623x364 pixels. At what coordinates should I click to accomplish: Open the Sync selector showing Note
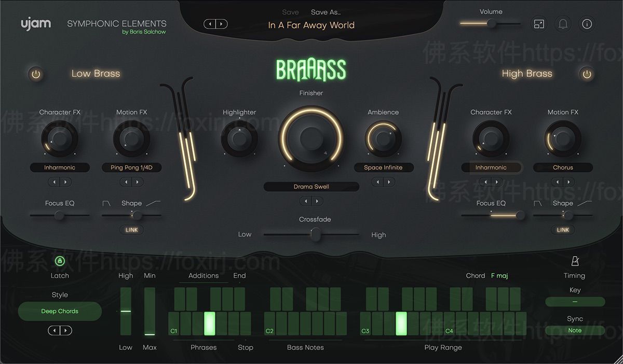point(575,330)
